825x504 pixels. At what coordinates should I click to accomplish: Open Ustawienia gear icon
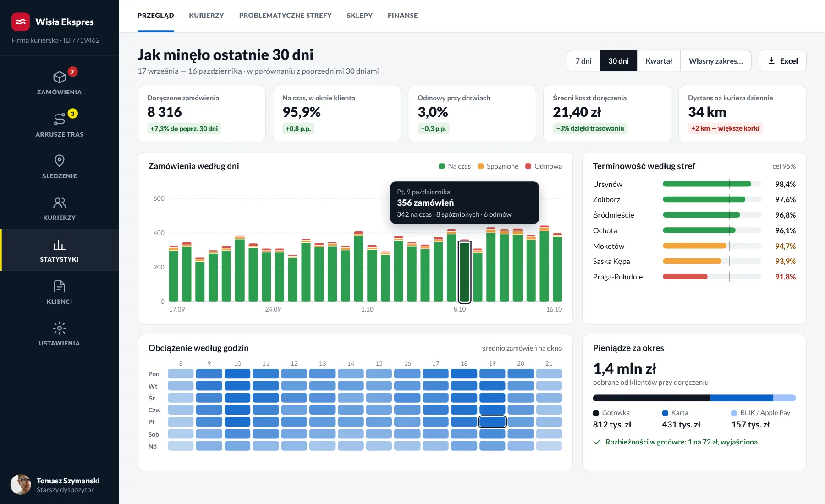pyautogui.click(x=60, y=328)
